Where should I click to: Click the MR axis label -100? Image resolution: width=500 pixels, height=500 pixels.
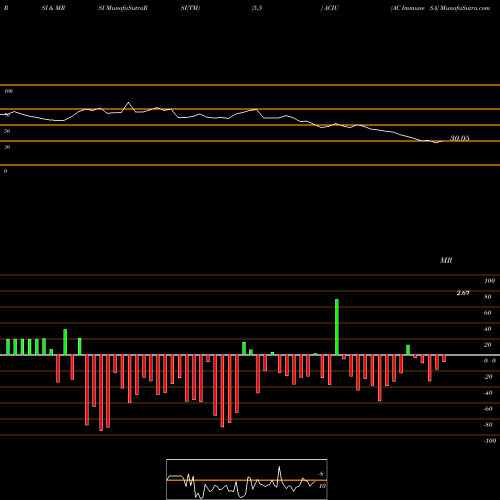490,441
